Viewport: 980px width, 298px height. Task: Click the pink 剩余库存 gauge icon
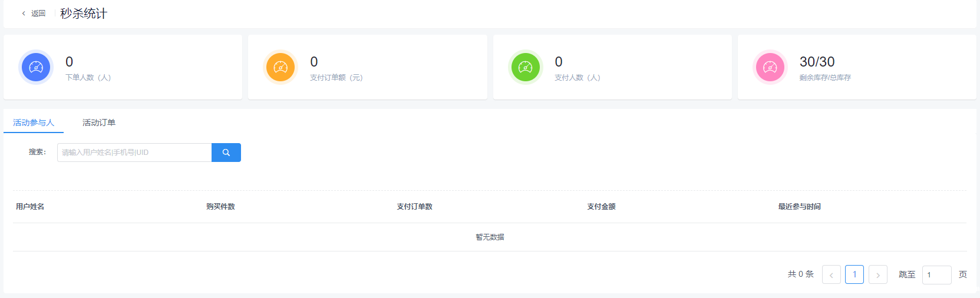770,67
